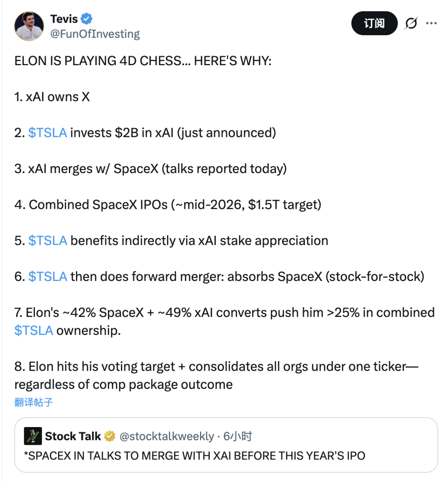
Task: Visit the @stocktalkweekly handle
Action: (x=167, y=436)
